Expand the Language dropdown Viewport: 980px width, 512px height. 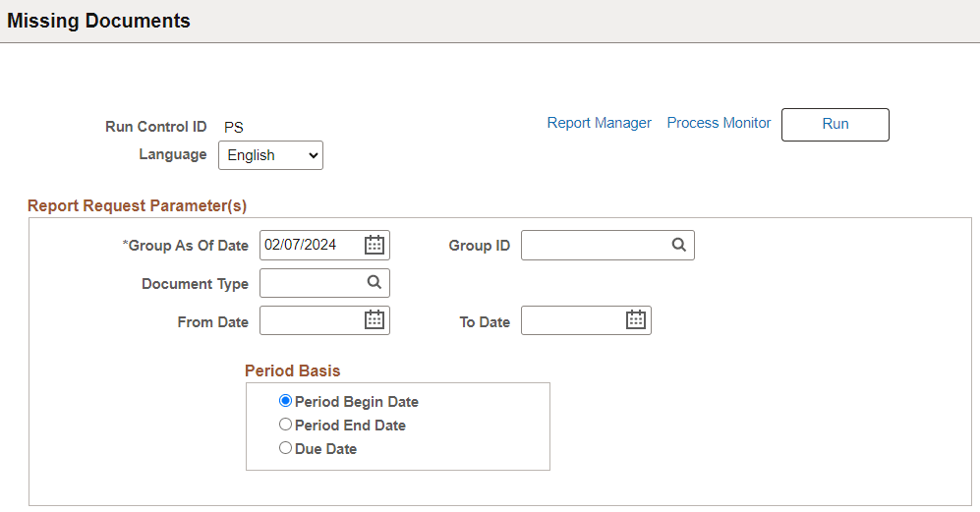click(270, 155)
